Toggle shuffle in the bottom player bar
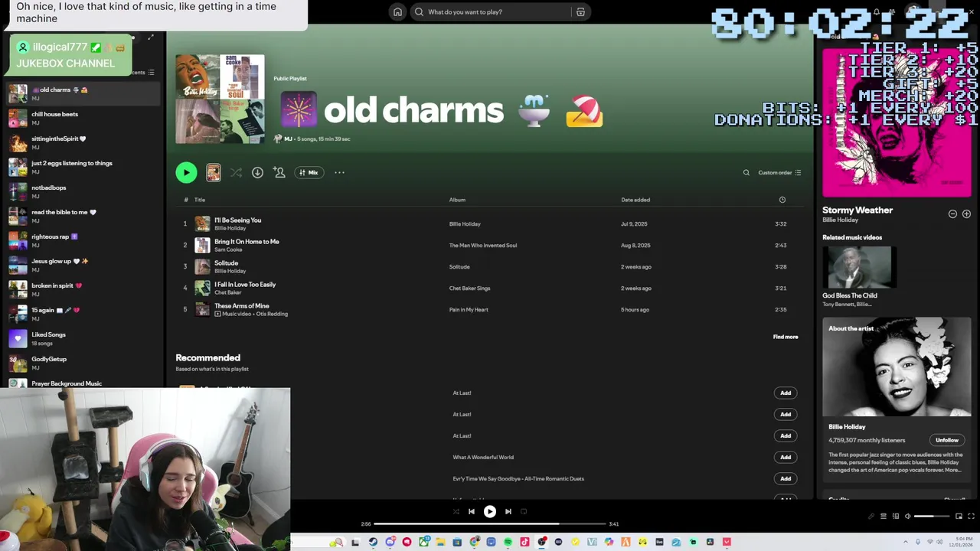The image size is (980, 551). [456, 511]
